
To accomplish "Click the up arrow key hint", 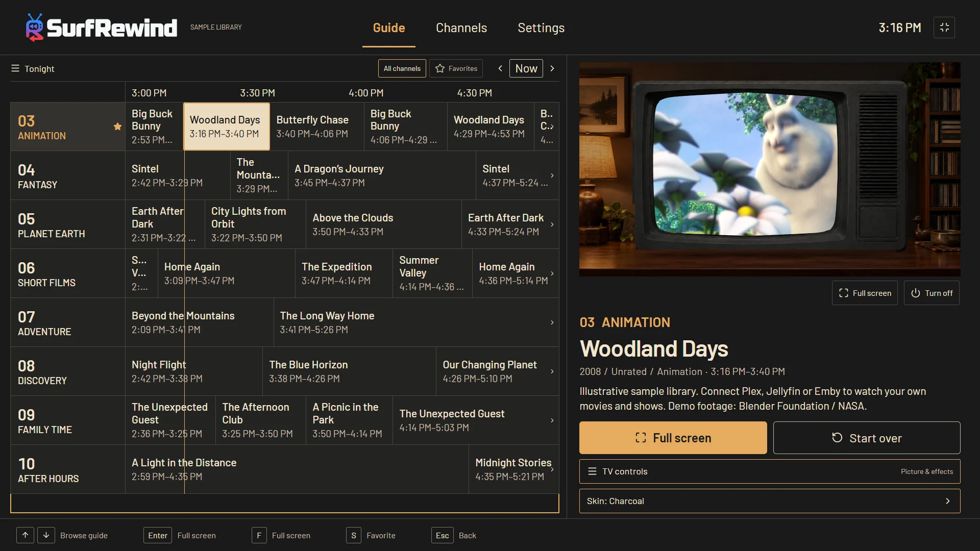I will 25,535.
